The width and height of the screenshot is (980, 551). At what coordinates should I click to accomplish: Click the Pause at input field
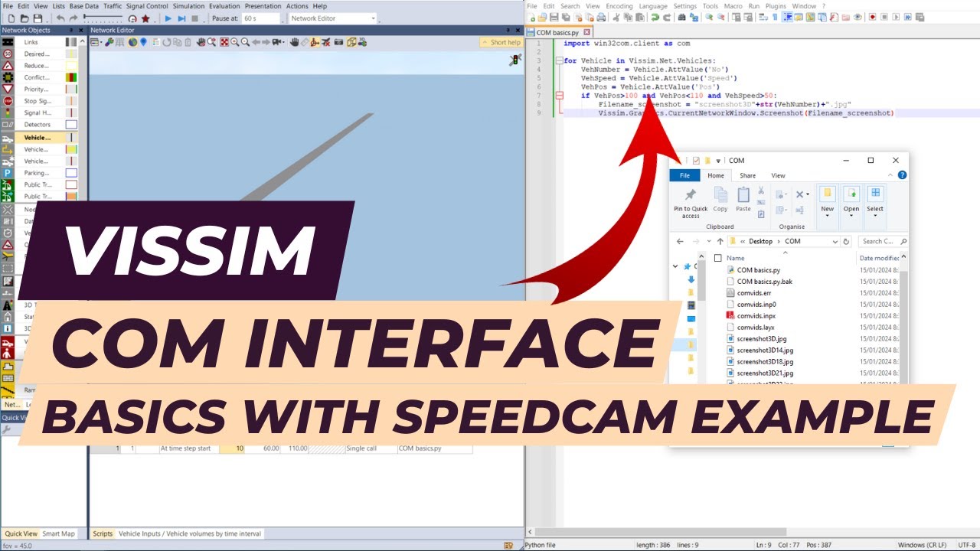[260, 18]
